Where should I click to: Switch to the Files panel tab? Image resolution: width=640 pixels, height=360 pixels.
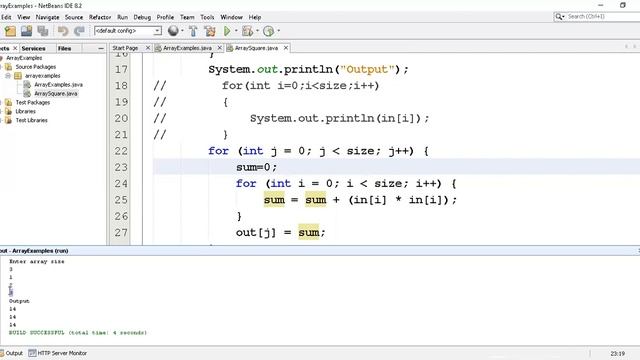coord(64,48)
